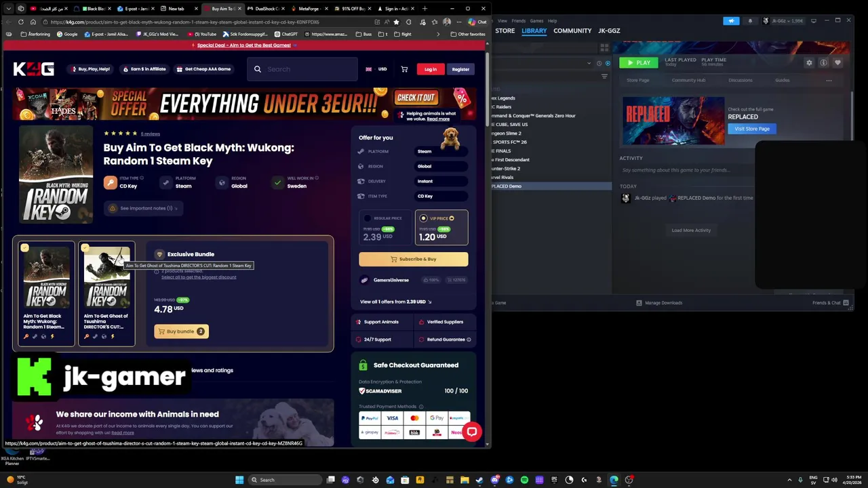Click the Steam library grid view icon
868x488 pixels.
604,47
